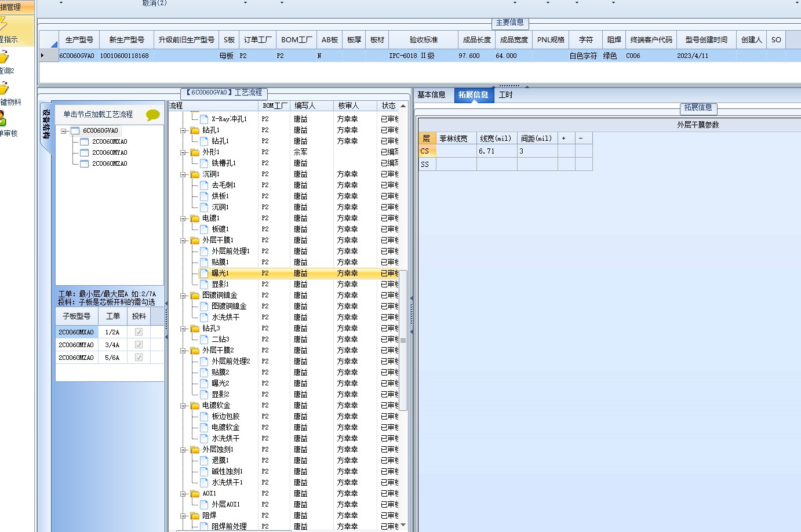Viewport: 801px width, 532px height.
Task: Click the SS row 菲林线宽 cell
Action: 456,165
